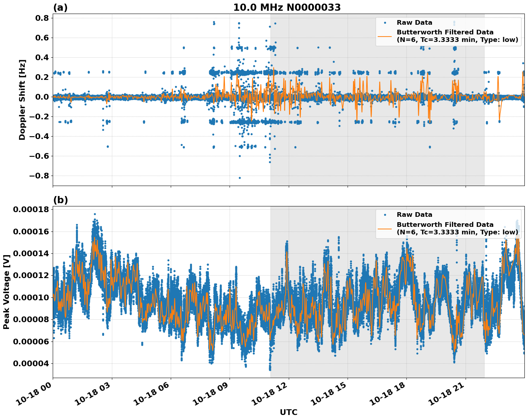Viewport: 528px width, 420px height.
Task: Select the title 10.0 MHz N0000033
Action: tap(286, 6)
